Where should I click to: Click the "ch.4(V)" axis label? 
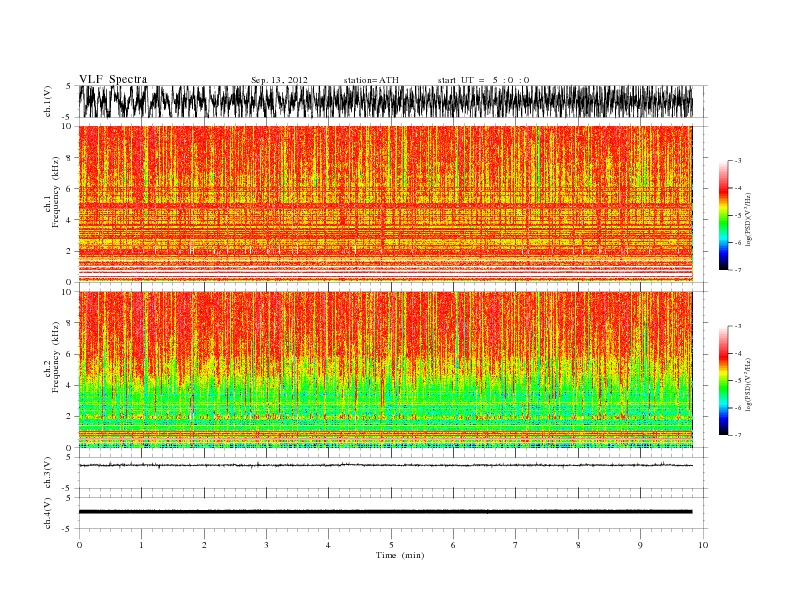tap(48, 513)
